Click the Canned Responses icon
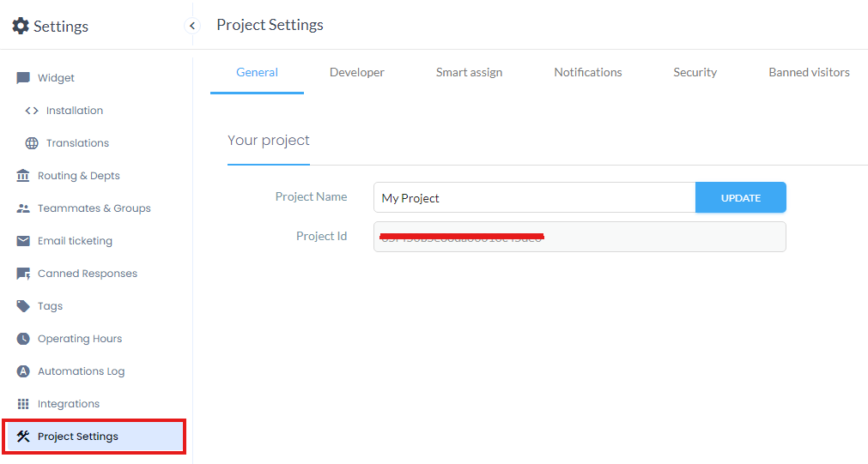Screen dimensions: 868x464 tap(23, 274)
